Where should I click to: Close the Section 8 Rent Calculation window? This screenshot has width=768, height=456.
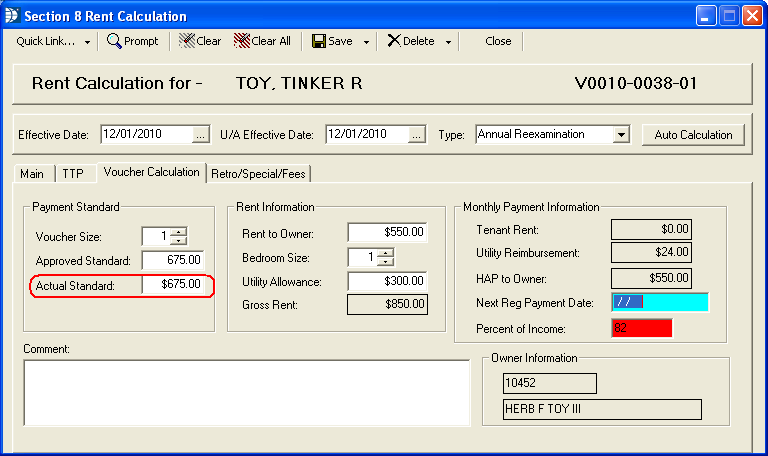[x=752, y=16]
